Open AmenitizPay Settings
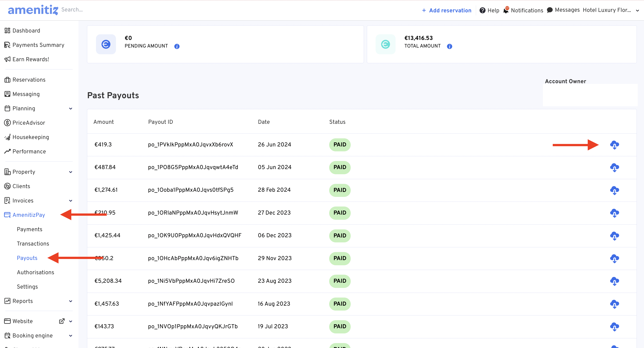The image size is (644, 348). (27, 287)
